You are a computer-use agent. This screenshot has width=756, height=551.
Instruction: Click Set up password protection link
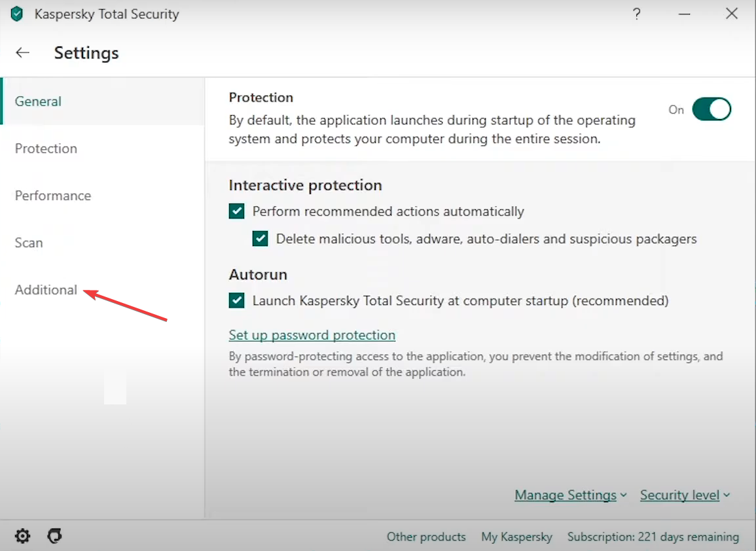312,335
